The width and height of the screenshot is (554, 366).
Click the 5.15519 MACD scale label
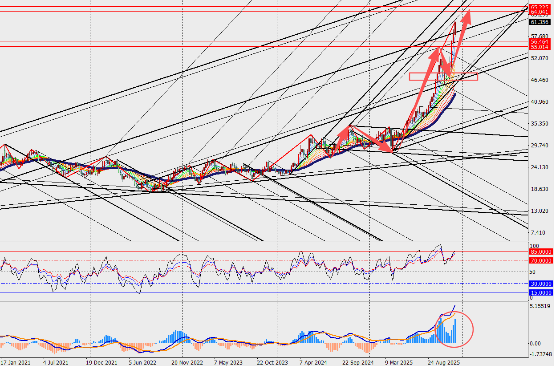pos(540,306)
